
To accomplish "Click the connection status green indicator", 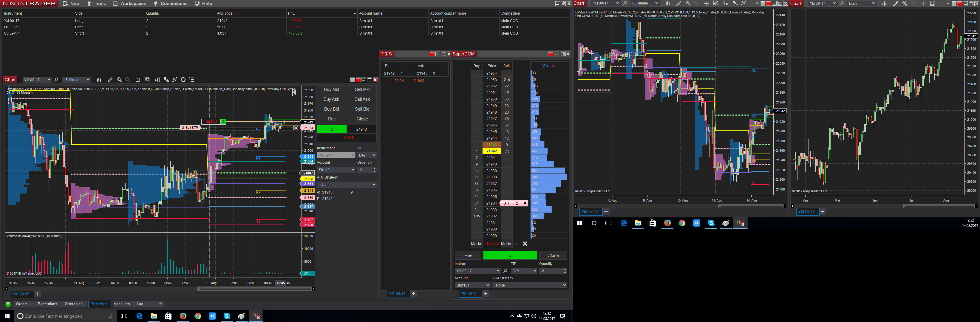I will point(8,304).
